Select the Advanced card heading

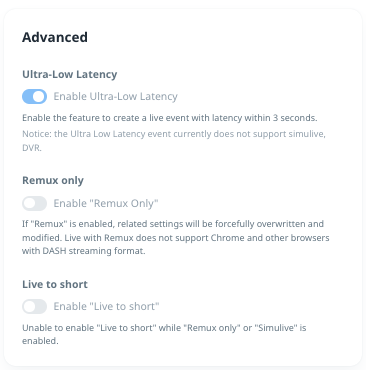(55, 37)
